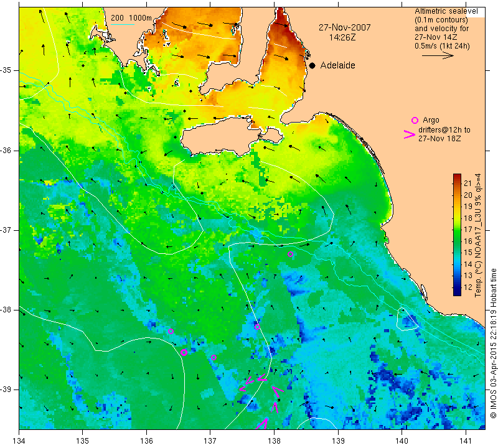The height and width of the screenshot is (448, 498).
Task: Click the drifter arrowhead near 138.05E, 39.05S
Action: pyautogui.click(x=278, y=391)
